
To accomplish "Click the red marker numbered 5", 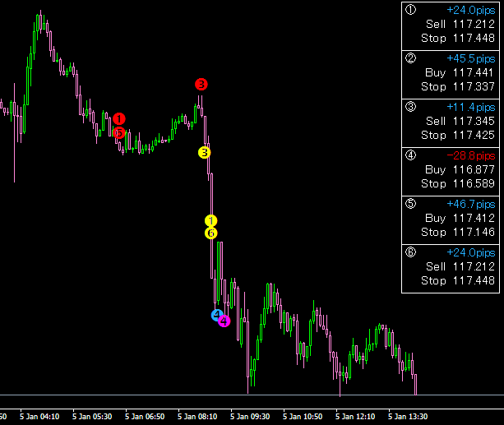I will point(120,132).
